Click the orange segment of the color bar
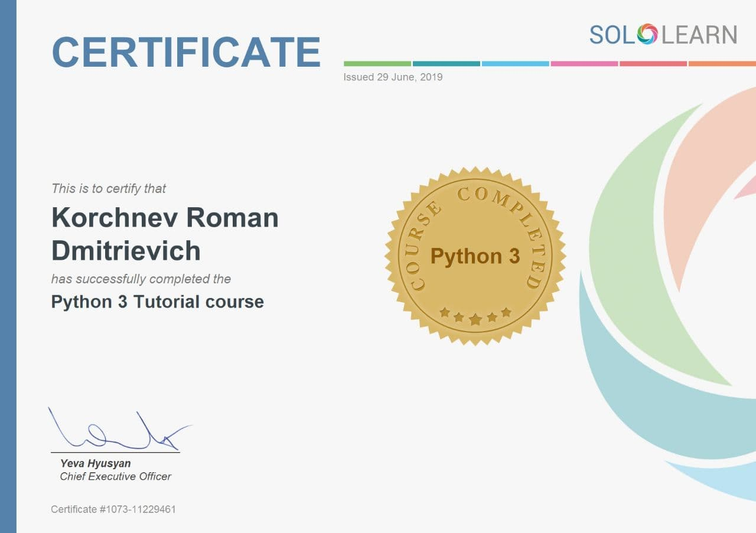 click(x=722, y=63)
